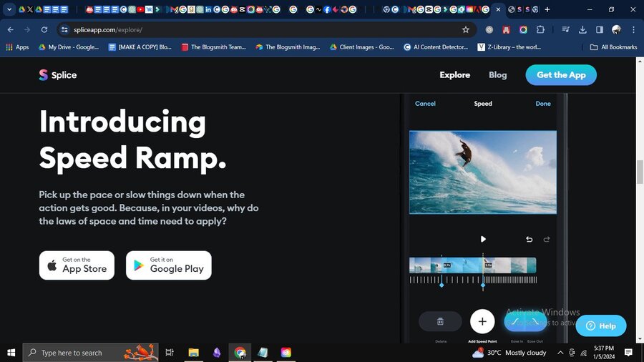Bookmark this page with the star icon

click(465, 29)
